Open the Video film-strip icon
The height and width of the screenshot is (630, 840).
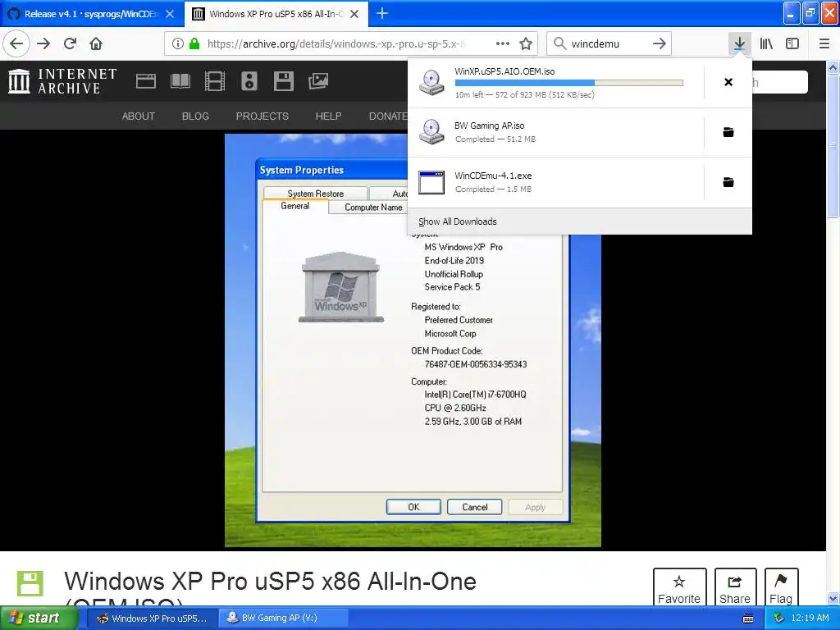point(215,81)
